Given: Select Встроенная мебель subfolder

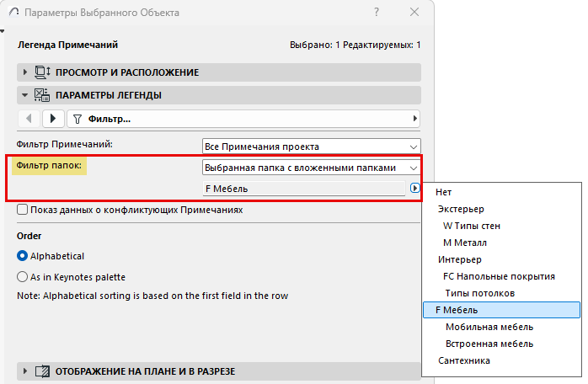Looking at the screenshot, I should coord(502,344).
